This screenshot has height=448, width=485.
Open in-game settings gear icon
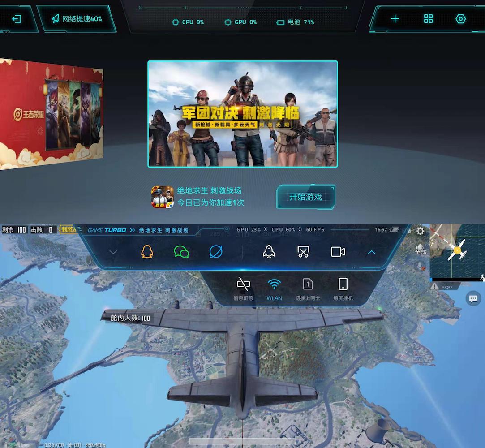(420, 231)
